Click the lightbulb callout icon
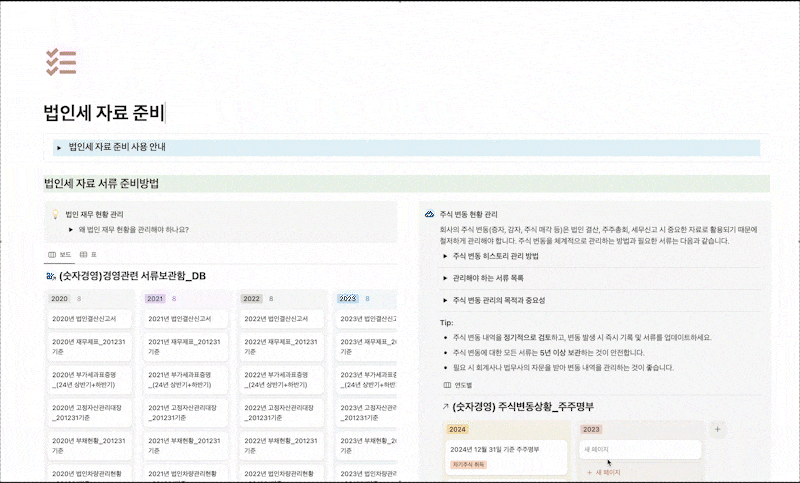This screenshot has width=800, height=483. coord(56,214)
